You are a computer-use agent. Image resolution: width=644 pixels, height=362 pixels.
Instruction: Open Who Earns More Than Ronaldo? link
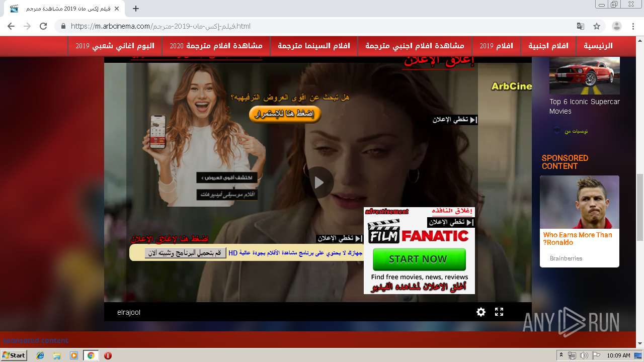coord(578,238)
